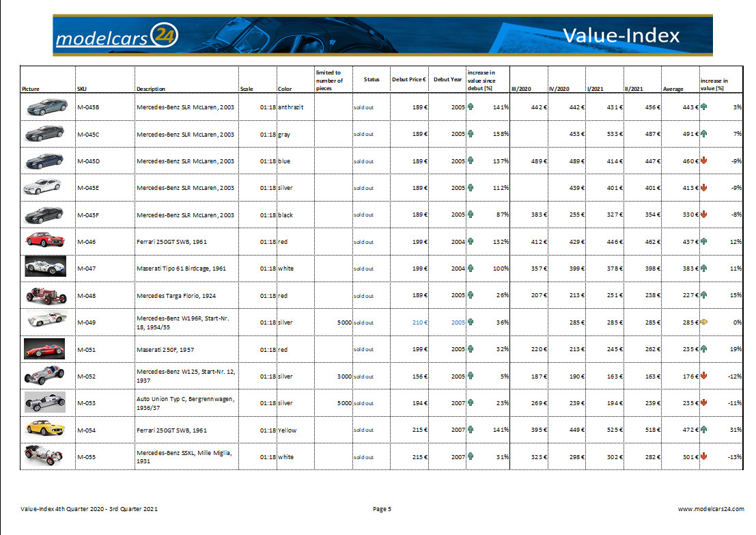Open the silver SLR McLaren picture for M-045E

pyautogui.click(x=42, y=187)
